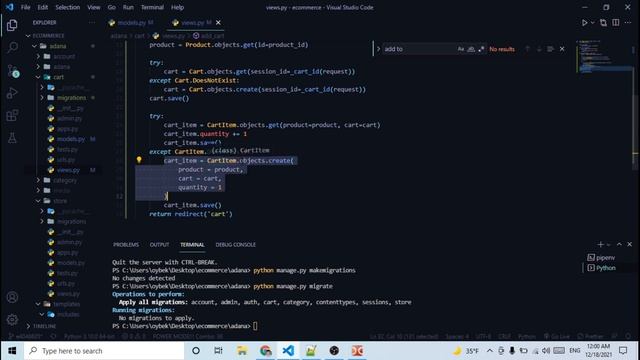Run the Python file with play button
The width and height of the screenshot is (640, 360).
click(x=584, y=23)
